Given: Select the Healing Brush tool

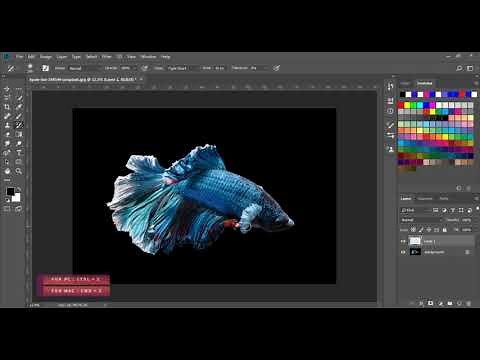Looking at the screenshot, I should coord(7,116).
